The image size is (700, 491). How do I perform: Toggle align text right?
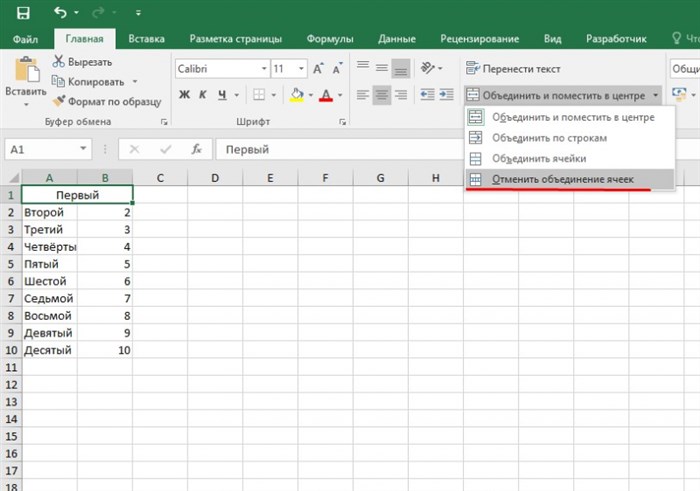pyautogui.click(x=401, y=95)
